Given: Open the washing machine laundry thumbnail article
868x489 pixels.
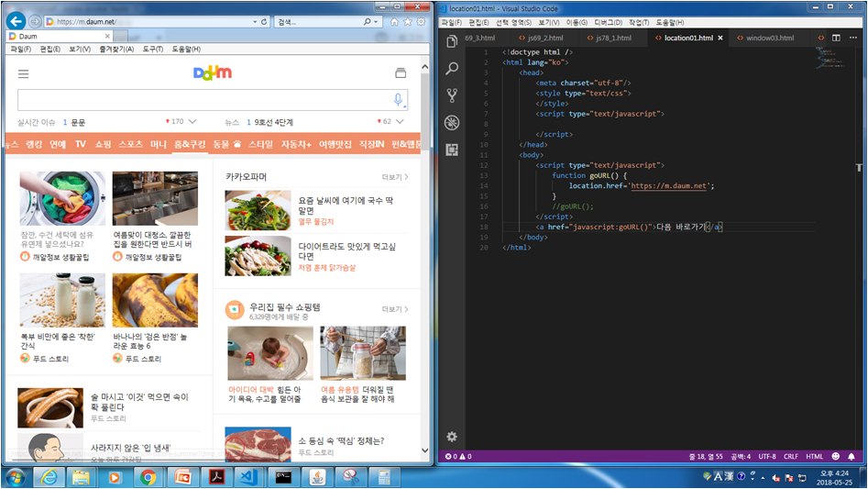Looking at the screenshot, I should click(x=62, y=198).
